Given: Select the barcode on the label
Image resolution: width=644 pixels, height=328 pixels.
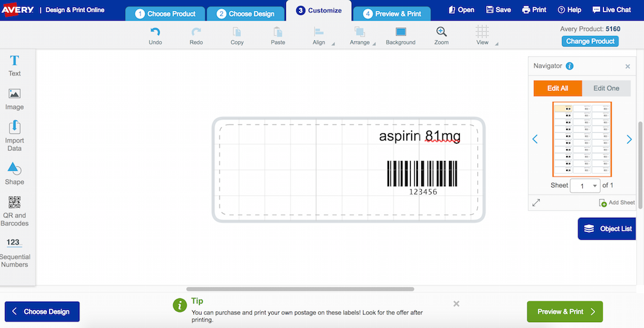Looking at the screenshot, I should (422, 178).
